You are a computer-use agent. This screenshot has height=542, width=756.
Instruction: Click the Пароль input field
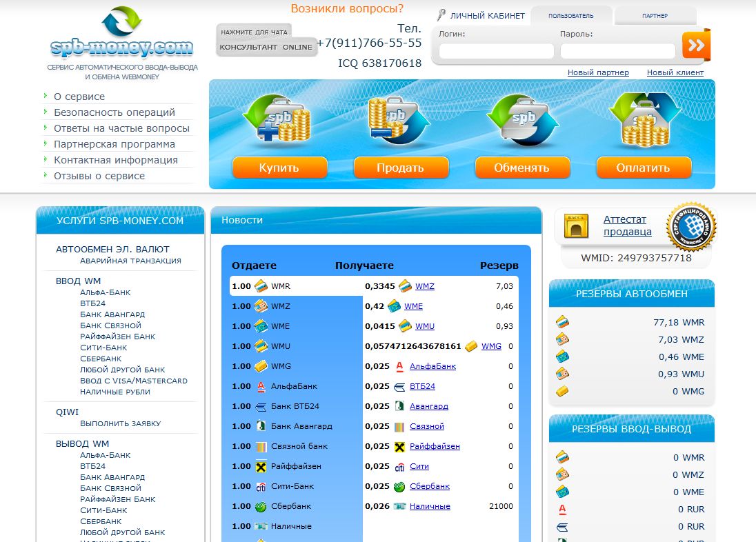(617, 51)
